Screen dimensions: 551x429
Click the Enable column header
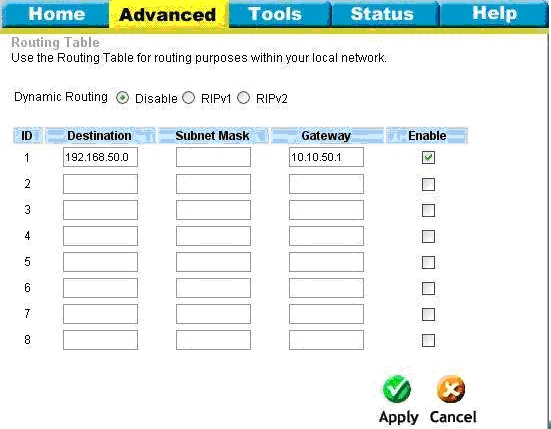[427, 136]
